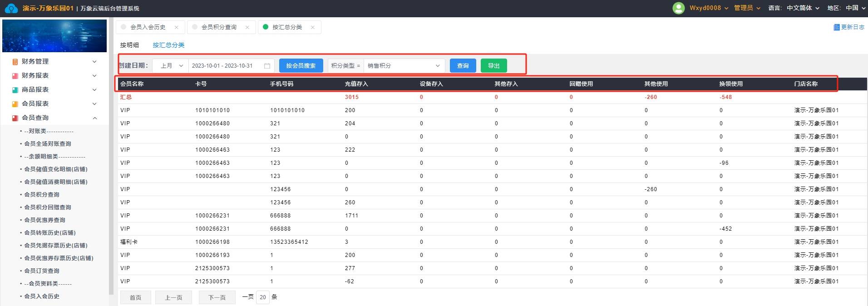Switch to 按明细 sub-tab
868x306 pixels.
coord(129,45)
